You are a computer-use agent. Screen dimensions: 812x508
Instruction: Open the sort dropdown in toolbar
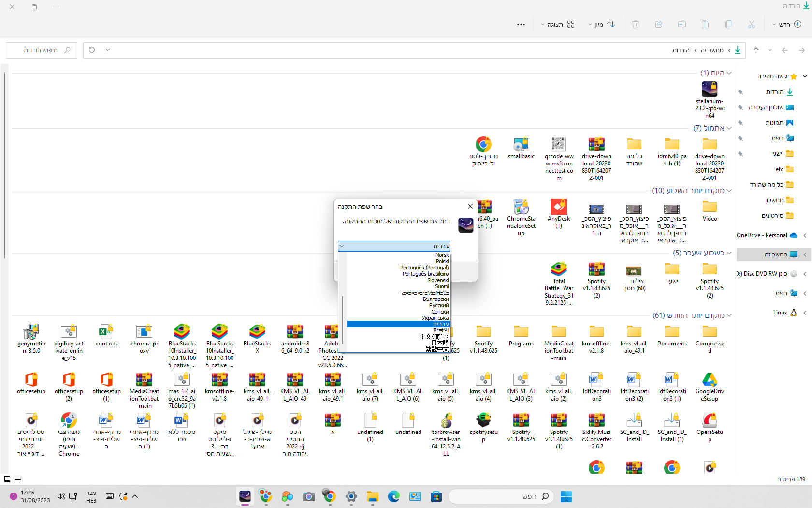tap(602, 24)
